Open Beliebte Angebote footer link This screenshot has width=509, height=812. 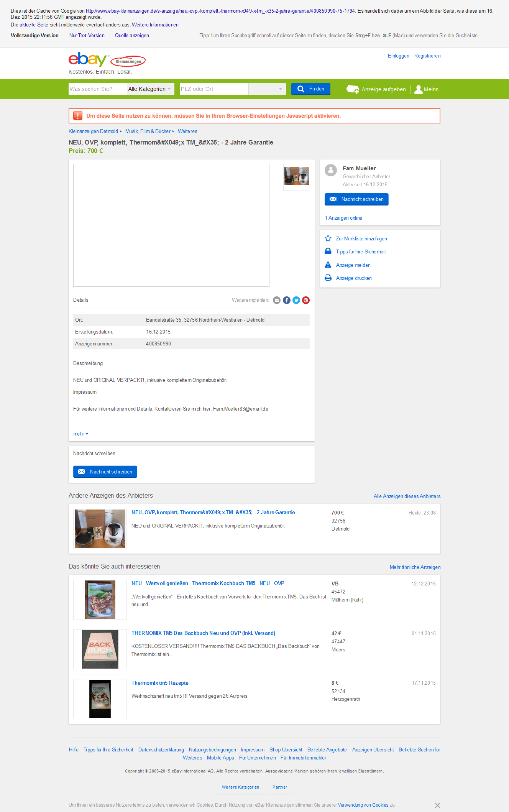pos(327,750)
